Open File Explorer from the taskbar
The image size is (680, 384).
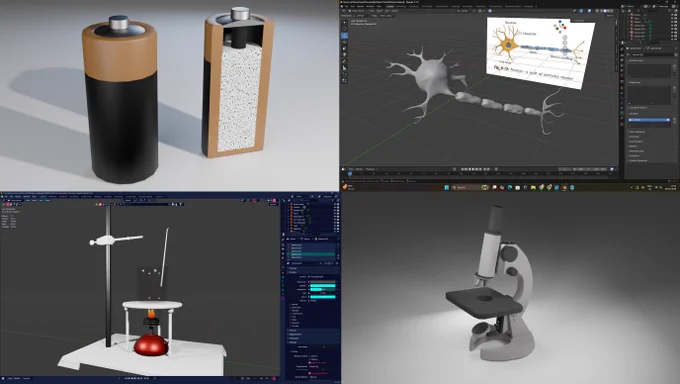533,187
